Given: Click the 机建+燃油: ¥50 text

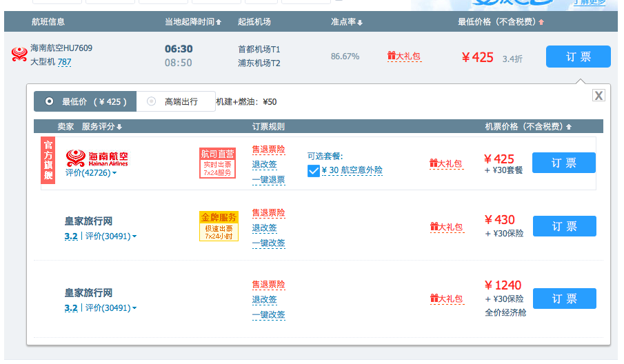Looking at the screenshot, I should click(246, 102).
